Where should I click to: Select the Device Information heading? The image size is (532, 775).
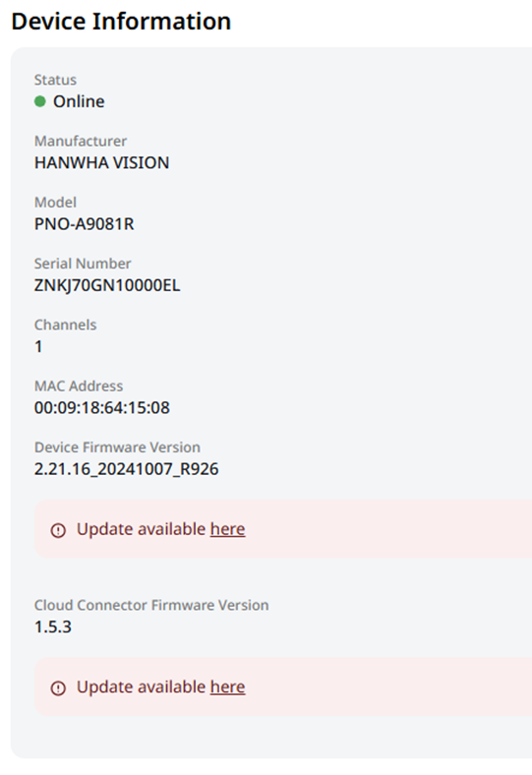(x=121, y=22)
